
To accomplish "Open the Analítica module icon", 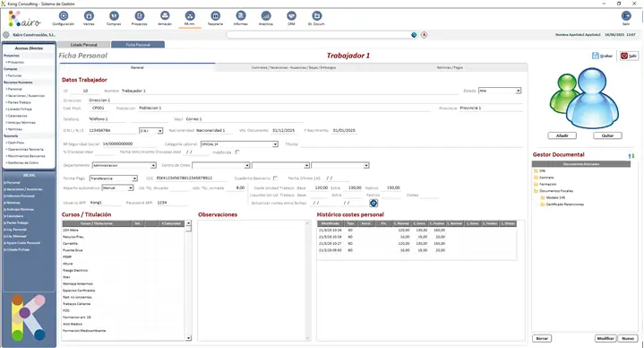I will 266,16.
